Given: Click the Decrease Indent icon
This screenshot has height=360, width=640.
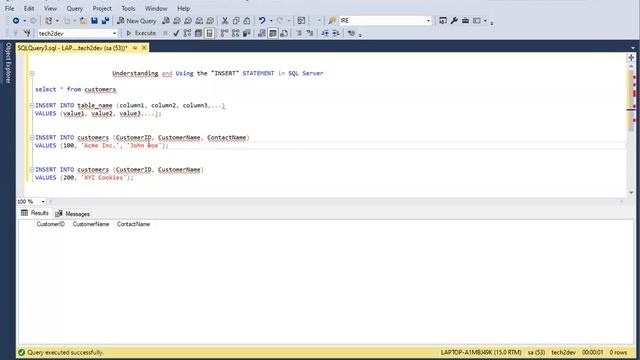Looking at the screenshot, I should click(x=325, y=33).
